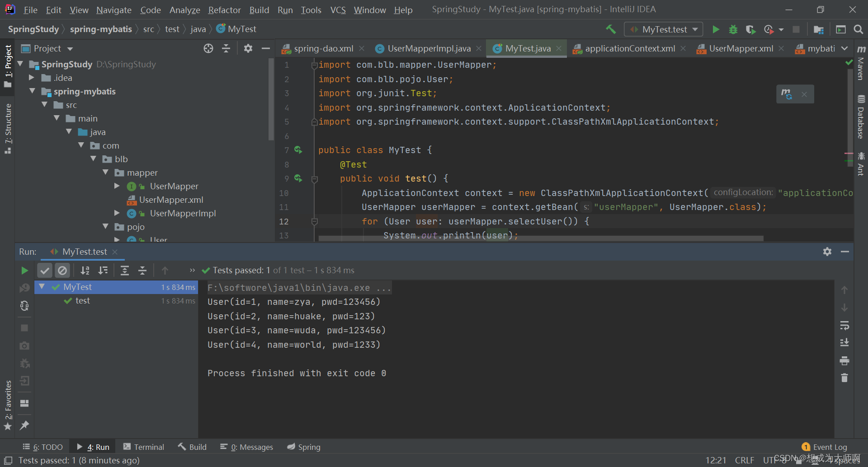The image size is (868, 467).
Task: Sort test results alphabetically
Action: [x=85, y=271]
